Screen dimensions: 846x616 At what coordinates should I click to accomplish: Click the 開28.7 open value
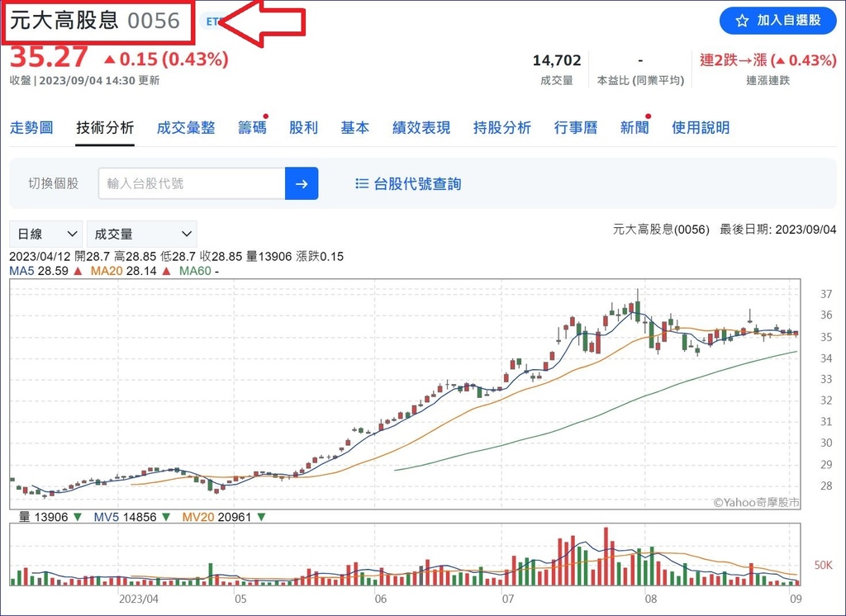93,256
